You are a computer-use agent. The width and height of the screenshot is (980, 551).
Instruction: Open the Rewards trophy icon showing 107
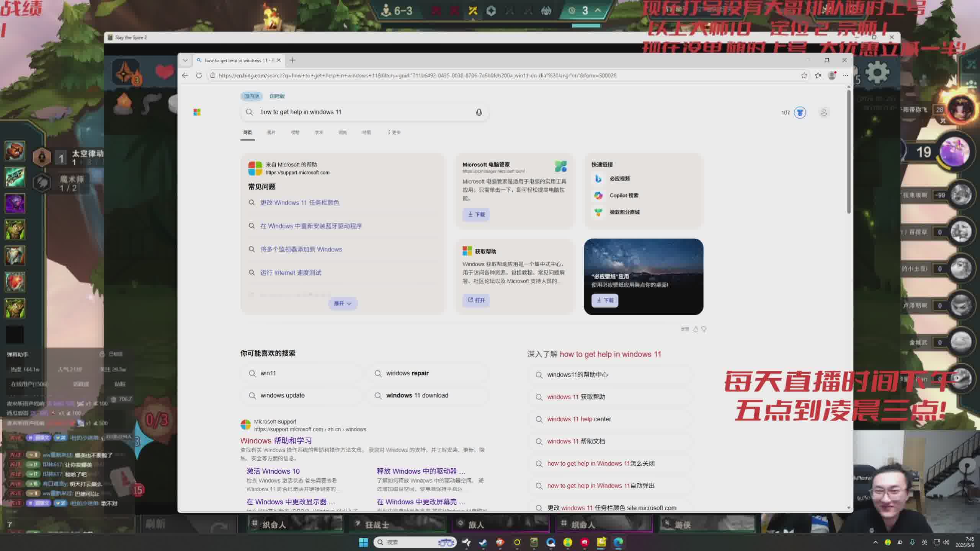pyautogui.click(x=800, y=112)
